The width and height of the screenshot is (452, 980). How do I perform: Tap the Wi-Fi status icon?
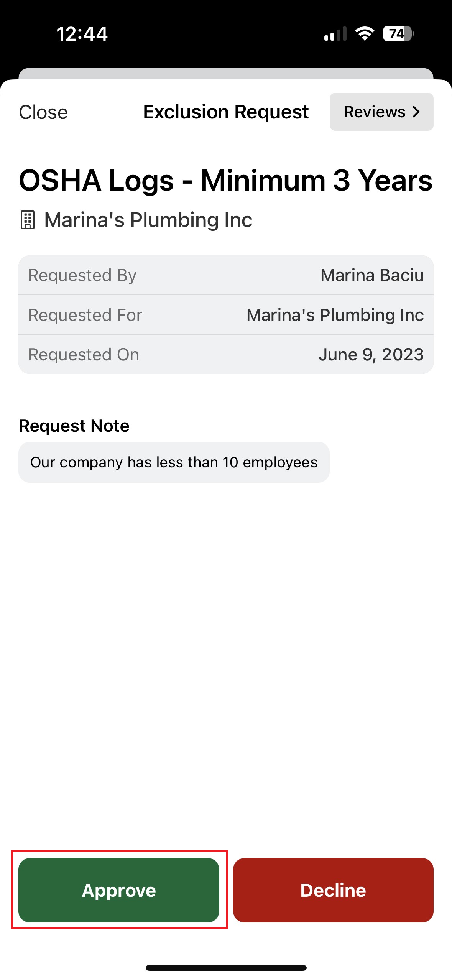tap(365, 34)
